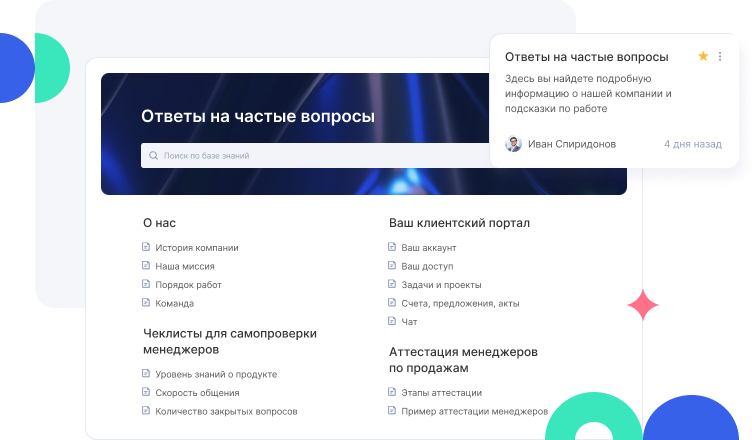
Task: Open the three-dot card options menu
Action: click(720, 57)
